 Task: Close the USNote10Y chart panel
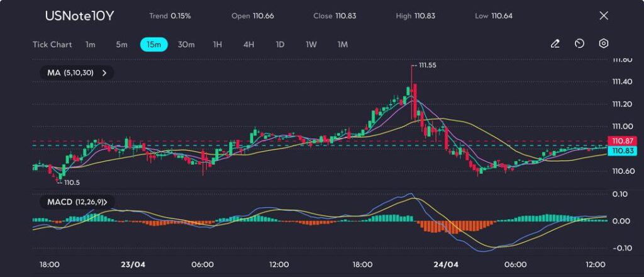604,16
